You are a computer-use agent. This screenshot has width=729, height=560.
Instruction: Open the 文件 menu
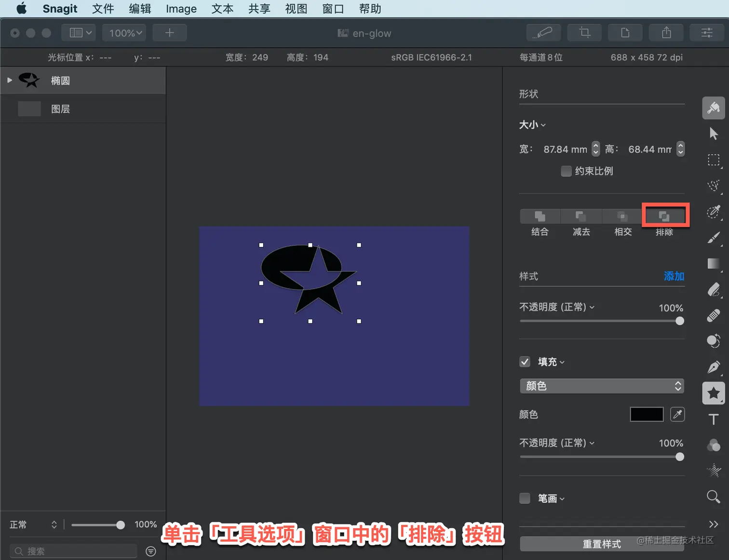tap(103, 9)
